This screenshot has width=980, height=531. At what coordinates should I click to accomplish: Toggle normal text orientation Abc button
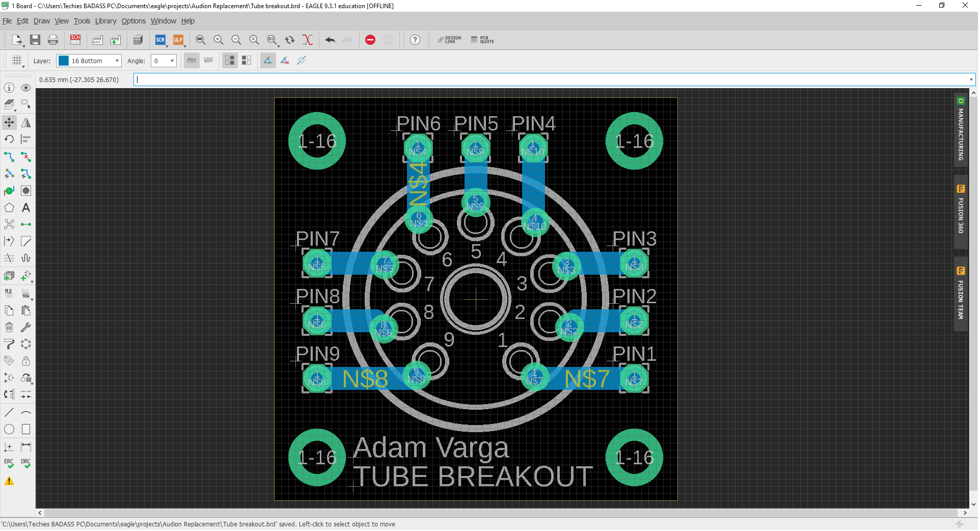[x=192, y=60]
